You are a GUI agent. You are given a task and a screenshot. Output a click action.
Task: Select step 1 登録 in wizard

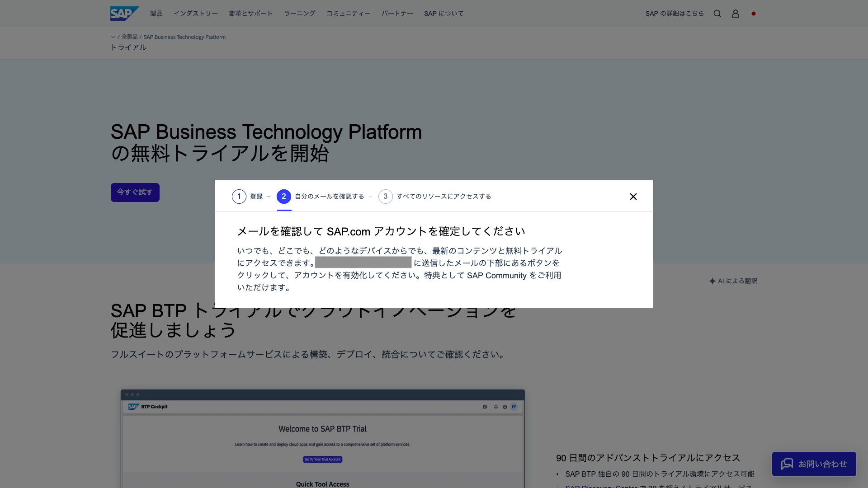[247, 197]
